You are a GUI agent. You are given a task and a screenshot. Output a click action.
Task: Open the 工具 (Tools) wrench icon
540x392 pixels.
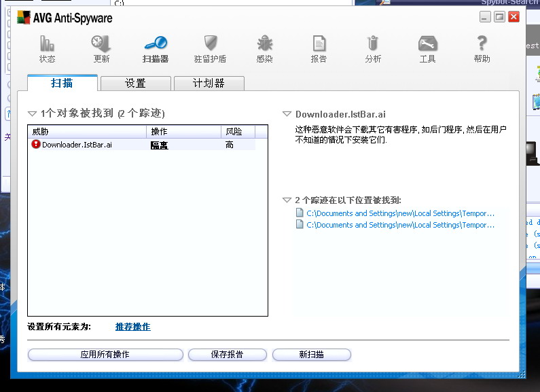tap(427, 43)
